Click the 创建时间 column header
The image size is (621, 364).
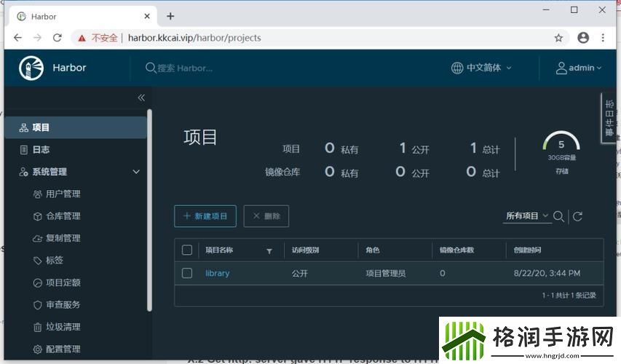point(527,250)
